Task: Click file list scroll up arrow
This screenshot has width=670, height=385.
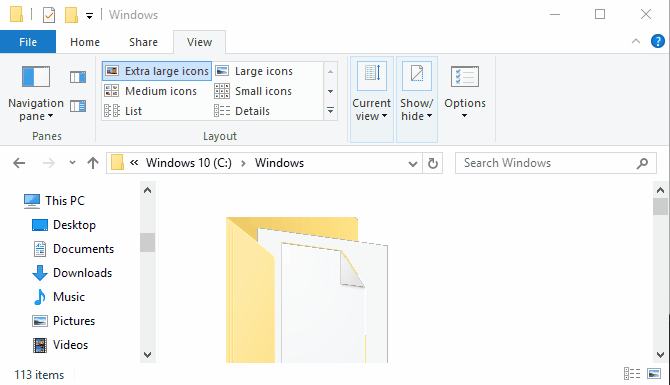Action: coord(660,190)
